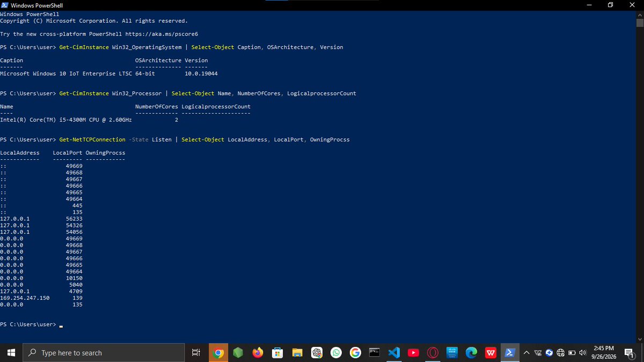Open File Explorer from the taskbar

297,352
